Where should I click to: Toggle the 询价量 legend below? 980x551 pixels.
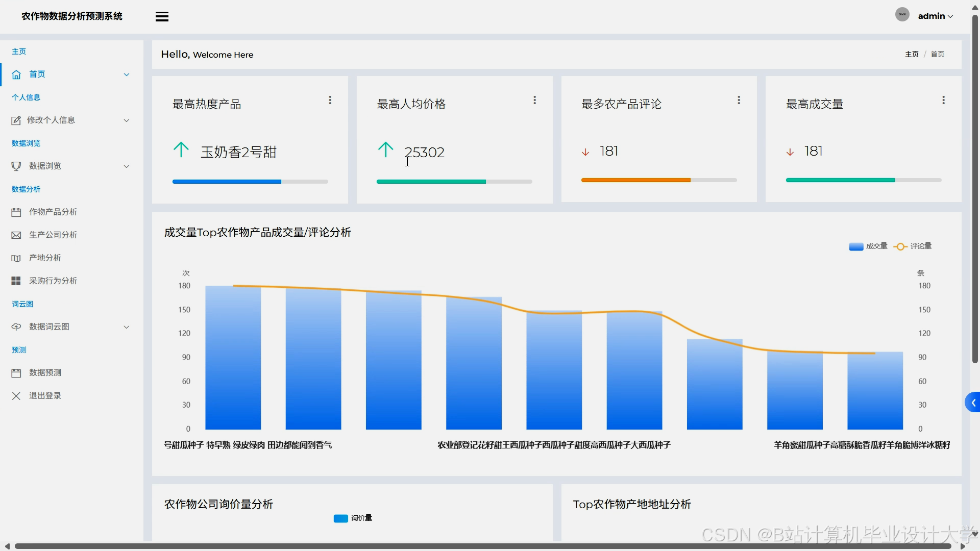352,518
